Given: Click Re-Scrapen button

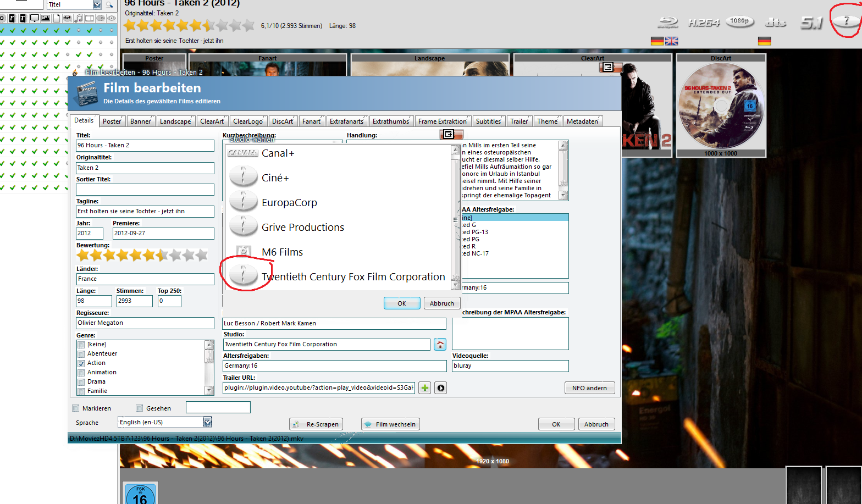Looking at the screenshot, I should (x=316, y=424).
